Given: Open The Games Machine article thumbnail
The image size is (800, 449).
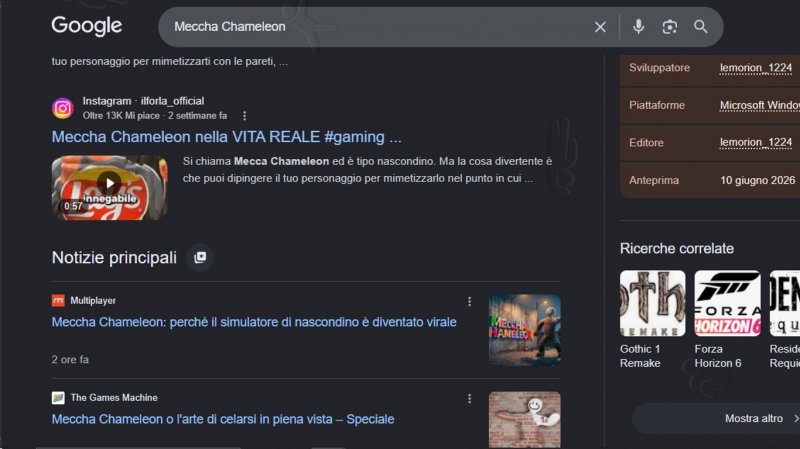Looking at the screenshot, I should 524,420.
